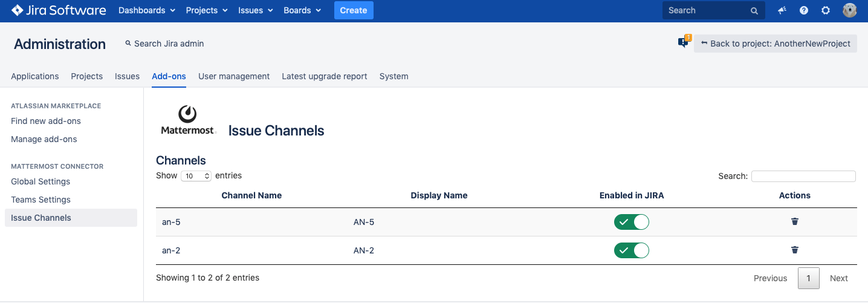Go back to project AnotherNewProject
Image resolution: width=868 pixels, height=303 pixels.
[x=776, y=44]
